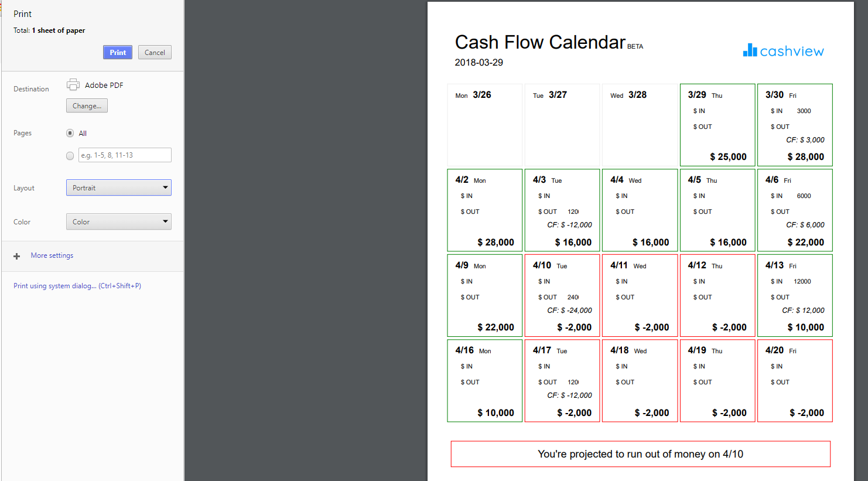Click the Cancel button
This screenshot has height=481, width=868.
155,52
